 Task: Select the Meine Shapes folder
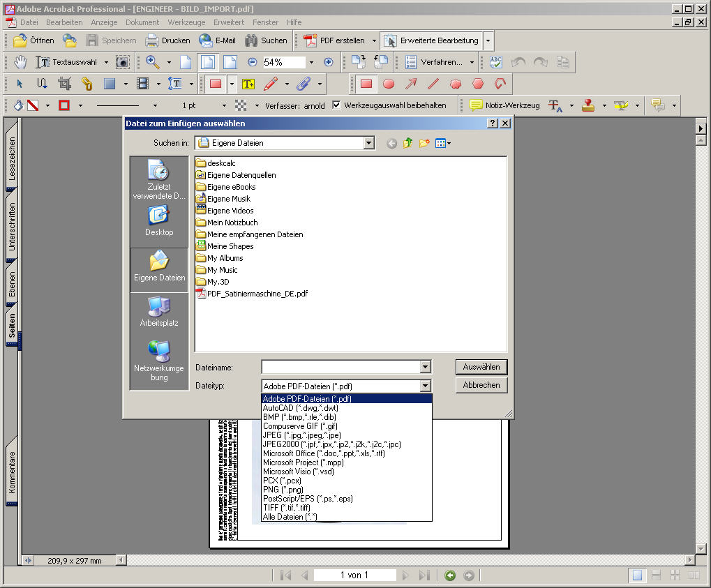tap(225, 246)
